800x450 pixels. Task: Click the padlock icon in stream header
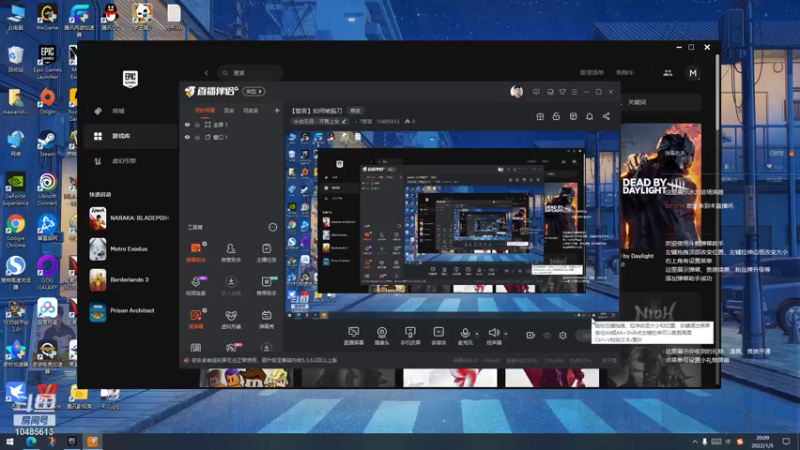(x=556, y=116)
